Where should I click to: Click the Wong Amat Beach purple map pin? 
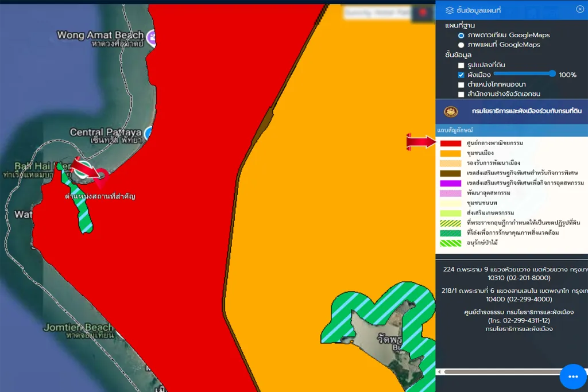coord(152,38)
